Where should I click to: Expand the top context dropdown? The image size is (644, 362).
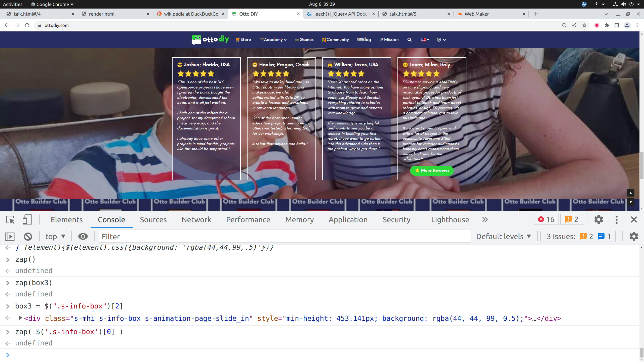[x=55, y=237]
